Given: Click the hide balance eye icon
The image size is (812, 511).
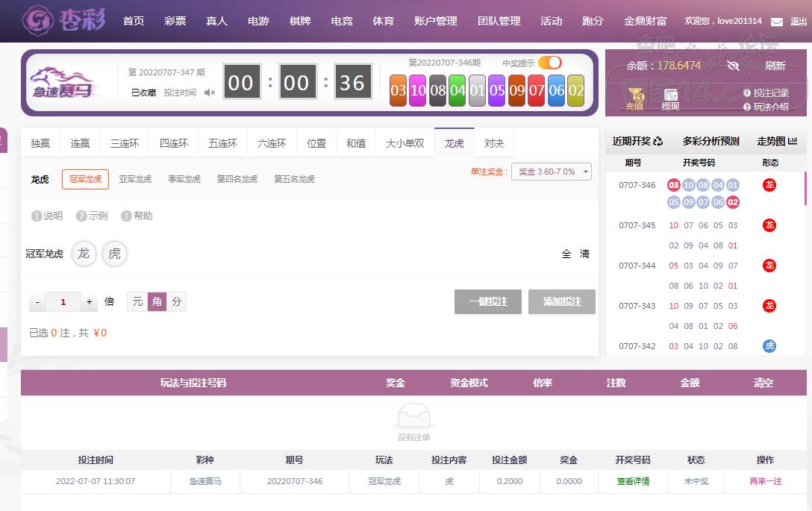Looking at the screenshot, I should coord(733,66).
